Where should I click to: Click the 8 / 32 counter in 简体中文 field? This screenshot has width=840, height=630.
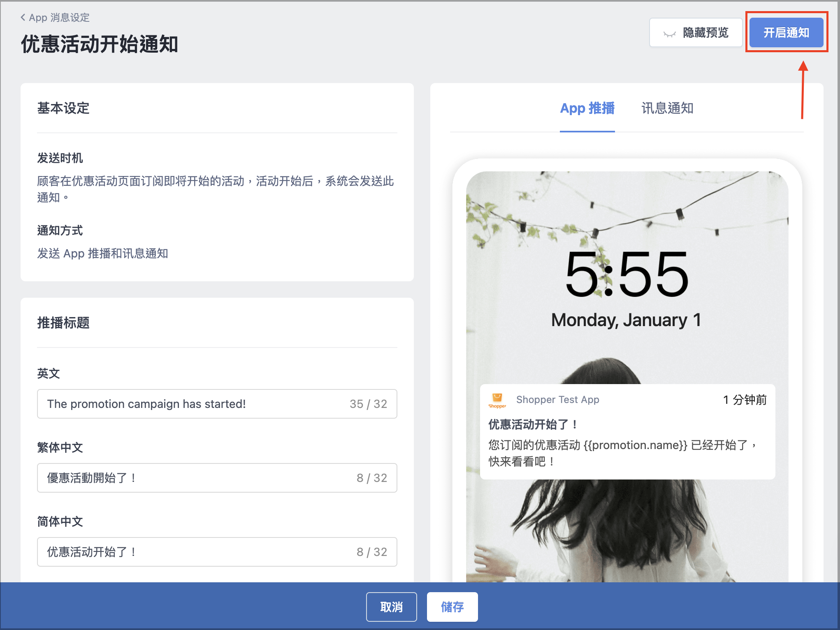tap(371, 552)
